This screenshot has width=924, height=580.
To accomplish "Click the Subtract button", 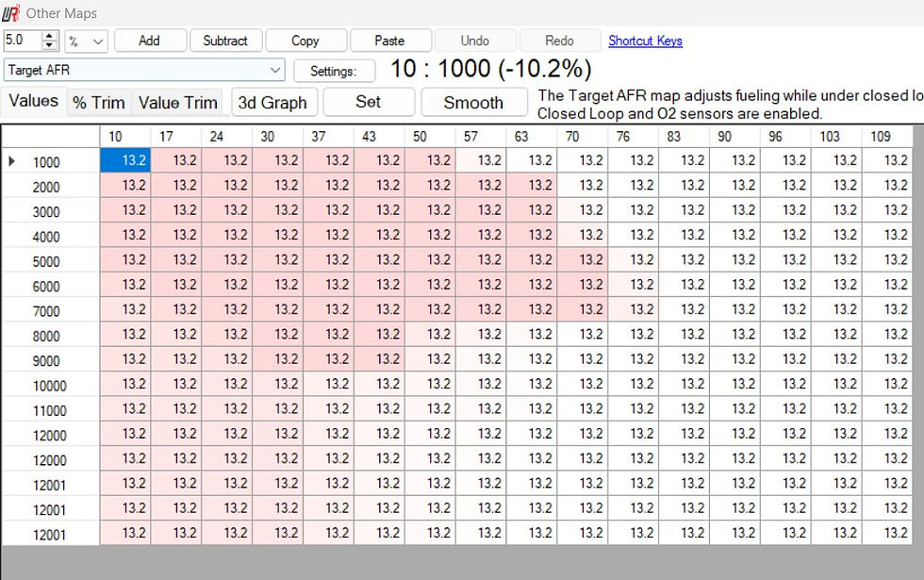I will point(225,41).
